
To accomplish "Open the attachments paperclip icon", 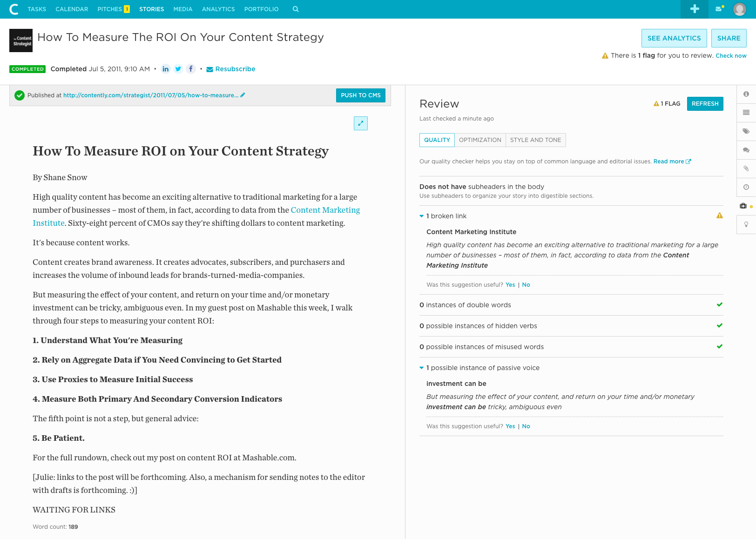I will click(x=746, y=168).
